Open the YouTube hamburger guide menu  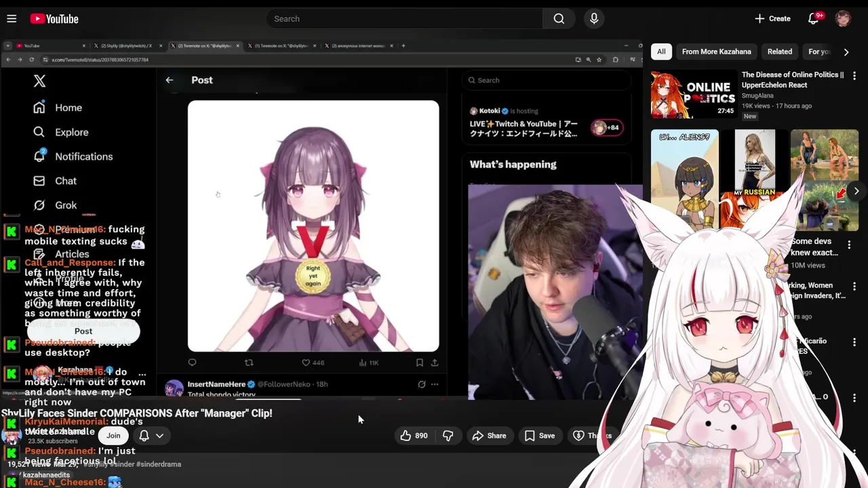(x=12, y=19)
